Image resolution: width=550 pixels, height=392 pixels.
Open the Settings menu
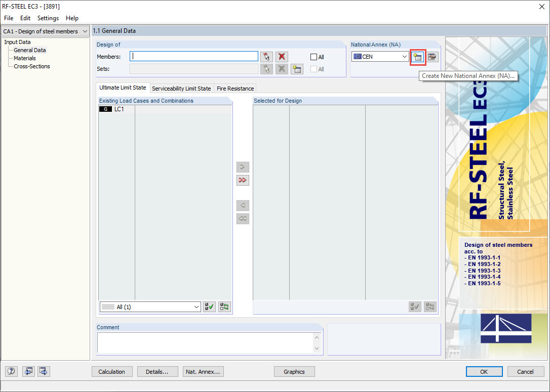pos(48,18)
